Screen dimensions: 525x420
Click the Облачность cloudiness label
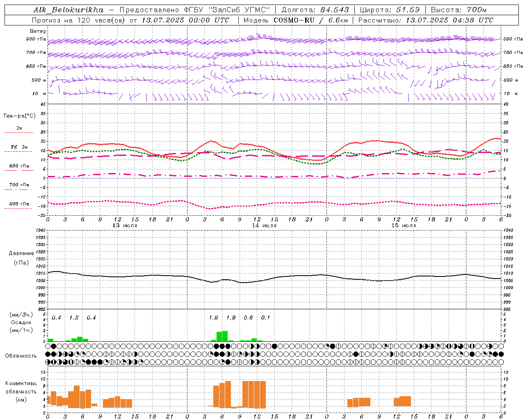click(x=21, y=356)
